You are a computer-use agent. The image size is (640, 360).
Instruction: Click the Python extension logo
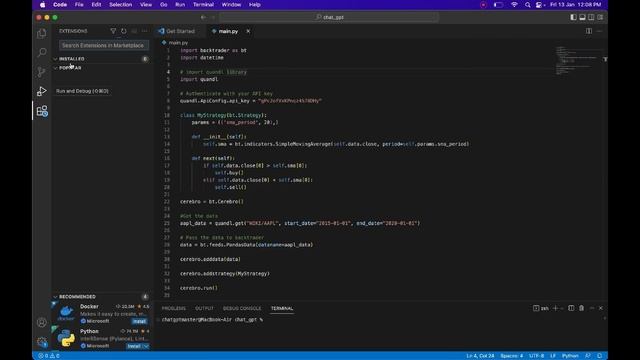point(66,338)
